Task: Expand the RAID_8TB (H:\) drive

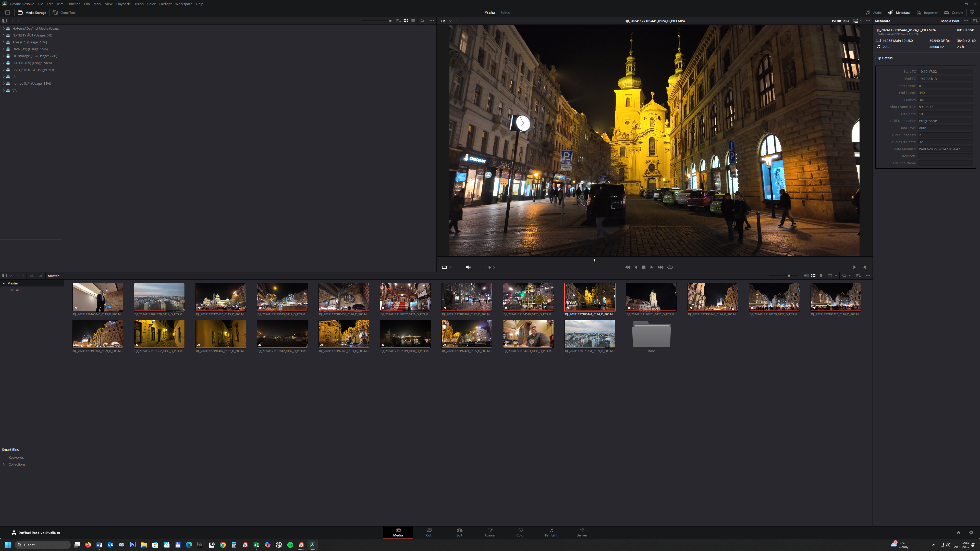Action: click(4, 70)
